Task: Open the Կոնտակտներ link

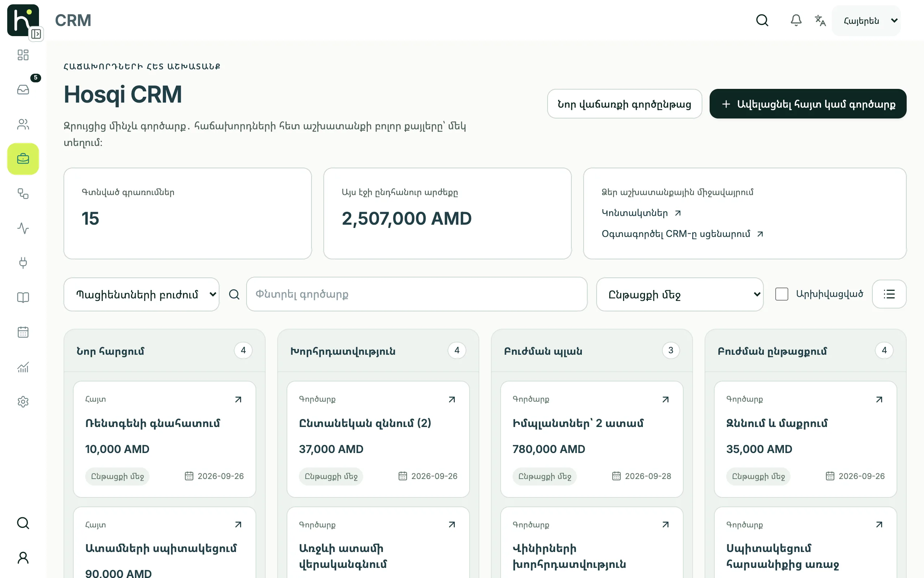Action: tap(641, 213)
